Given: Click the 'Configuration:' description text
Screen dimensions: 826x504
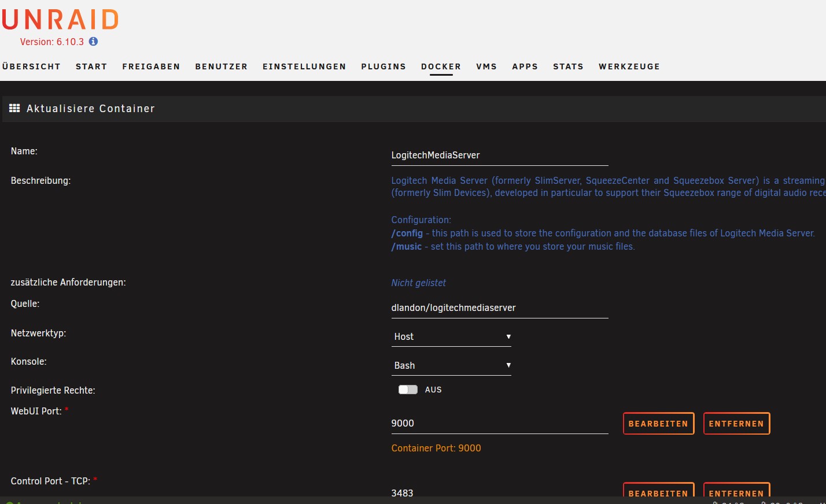Looking at the screenshot, I should pyautogui.click(x=421, y=220).
